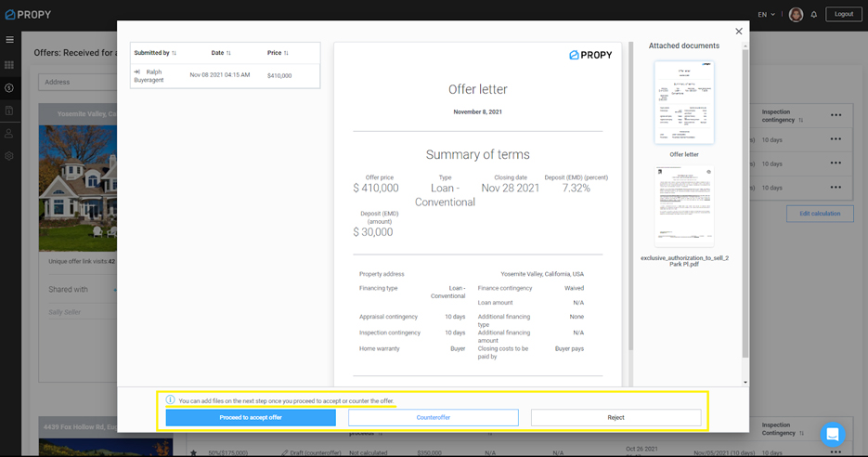868x457 pixels.
Task: Click the dashboard grid icon in sidebar
Action: (x=10, y=65)
